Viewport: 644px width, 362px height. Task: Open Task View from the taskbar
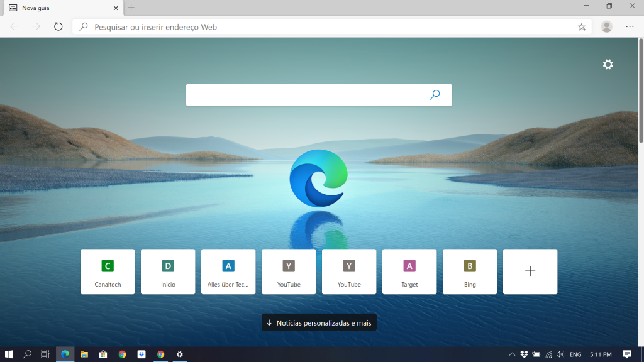(45, 354)
